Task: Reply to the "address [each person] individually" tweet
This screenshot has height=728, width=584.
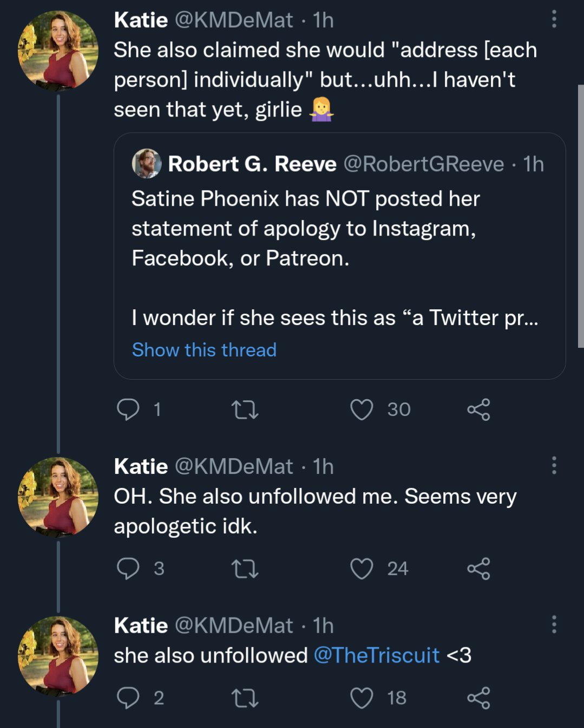Action: (128, 409)
